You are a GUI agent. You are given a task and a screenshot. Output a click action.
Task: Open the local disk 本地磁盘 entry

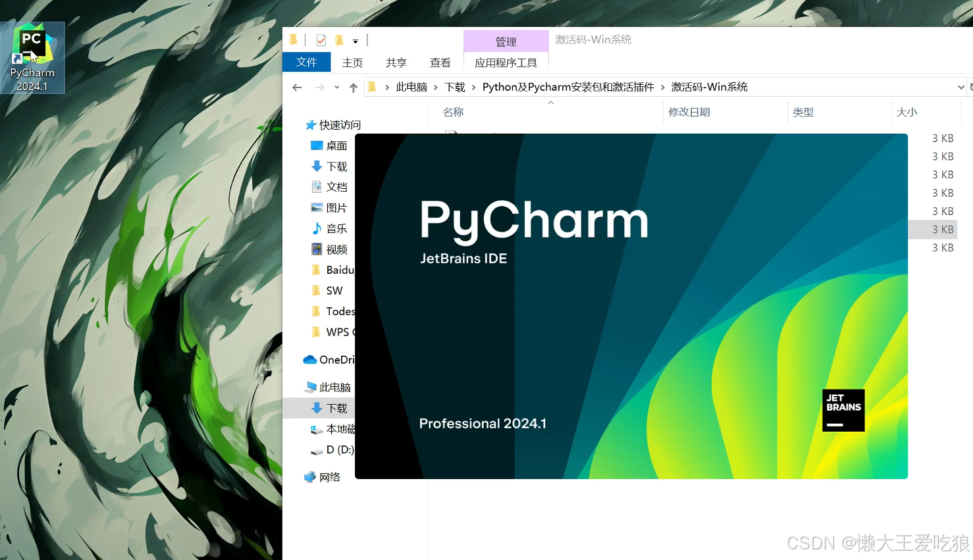coord(332,429)
